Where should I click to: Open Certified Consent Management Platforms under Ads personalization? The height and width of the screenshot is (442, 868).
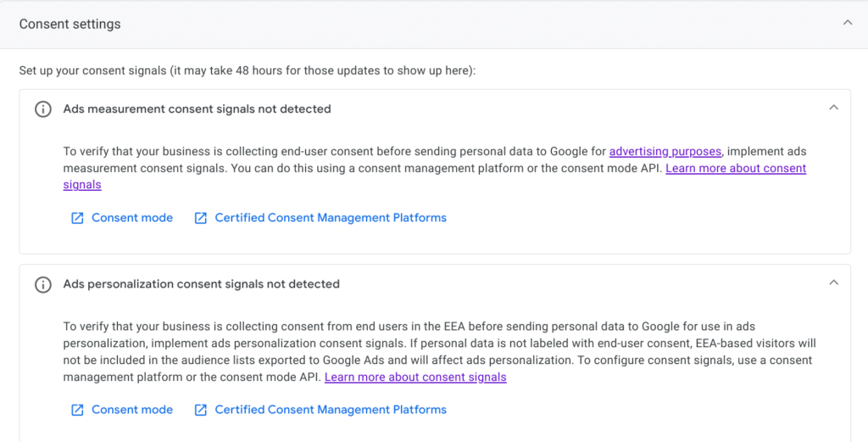(x=331, y=410)
